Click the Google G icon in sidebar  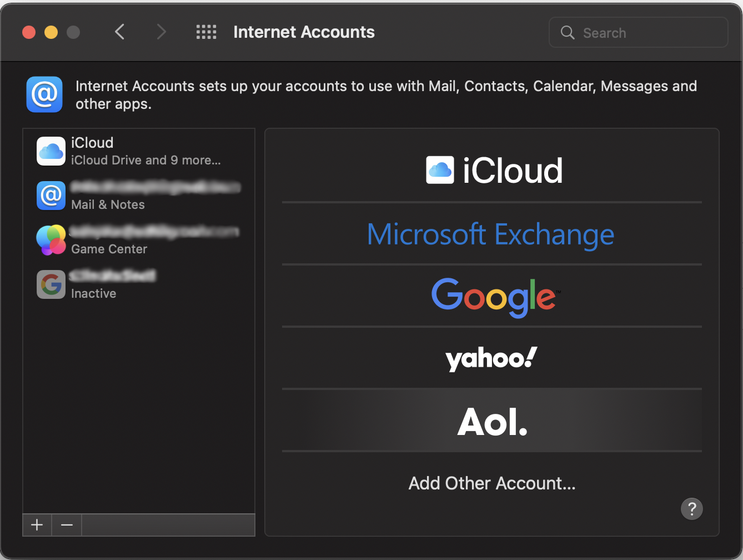click(x=51, y=284)
